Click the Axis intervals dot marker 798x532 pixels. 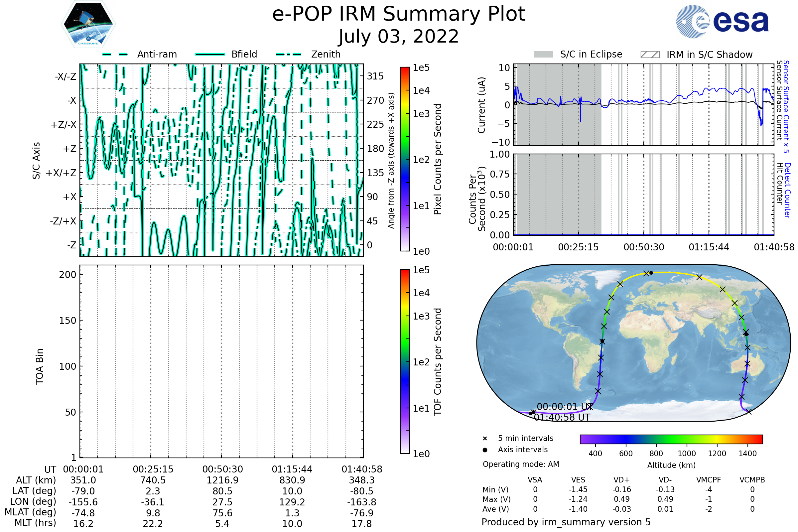click(485, 450)
